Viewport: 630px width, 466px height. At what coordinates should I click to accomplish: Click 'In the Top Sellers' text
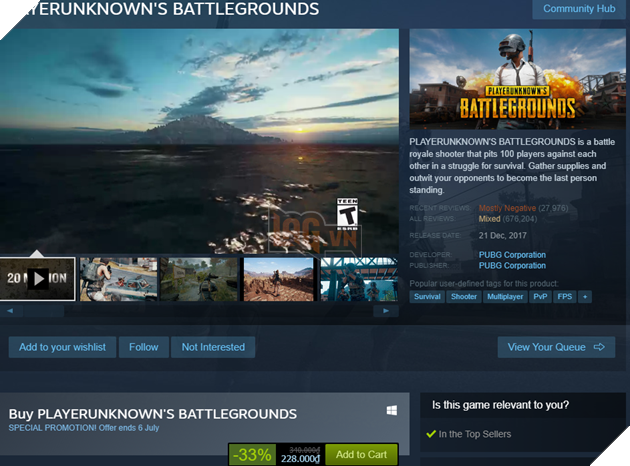point(475,434)
